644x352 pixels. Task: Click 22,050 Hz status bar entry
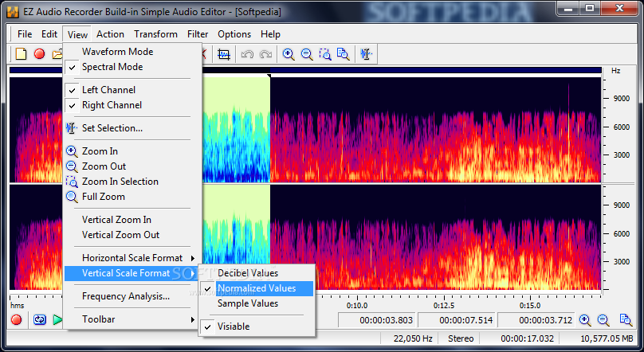[x=413, y=338]
